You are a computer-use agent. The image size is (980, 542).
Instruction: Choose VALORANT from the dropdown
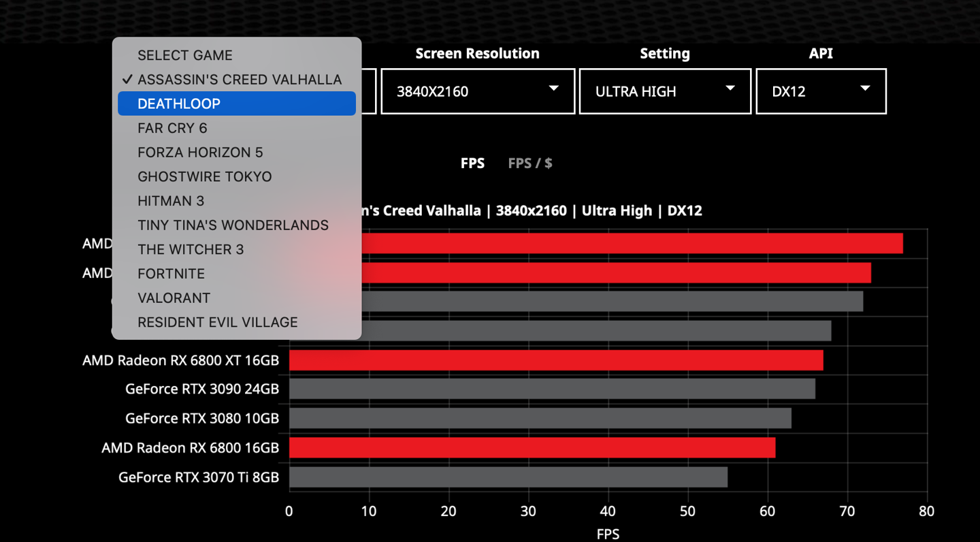[x=236, y=298]
